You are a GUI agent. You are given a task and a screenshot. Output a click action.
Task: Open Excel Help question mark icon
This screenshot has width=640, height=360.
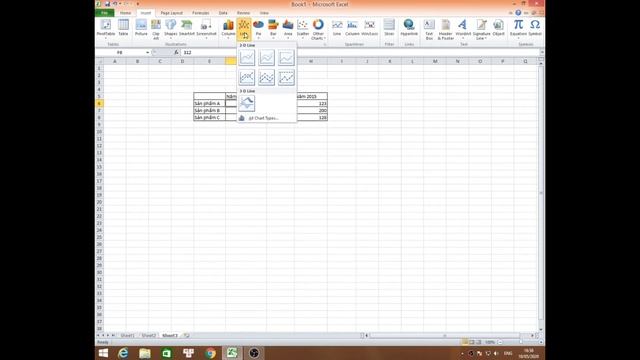click(518, 13)
